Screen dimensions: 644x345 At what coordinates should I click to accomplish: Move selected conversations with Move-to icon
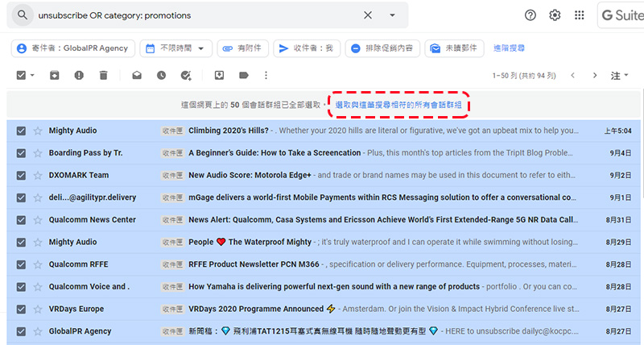tap(219, 75)
